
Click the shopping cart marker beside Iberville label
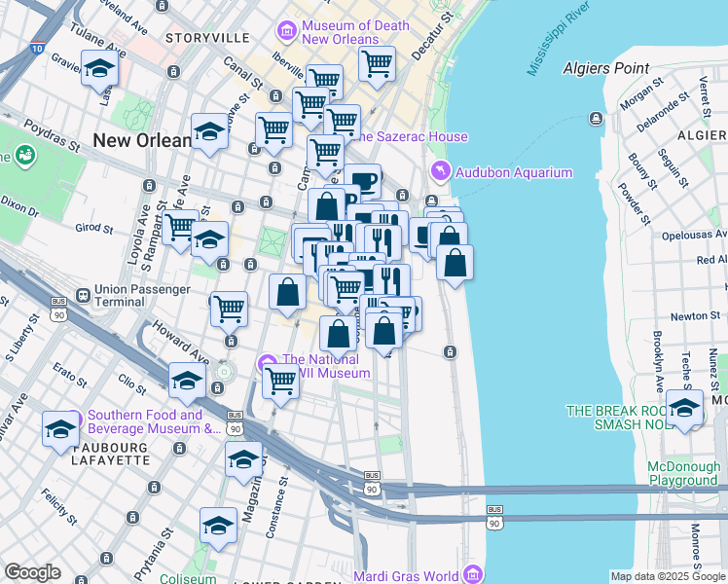pyautogui.click(x=324, y=80)
